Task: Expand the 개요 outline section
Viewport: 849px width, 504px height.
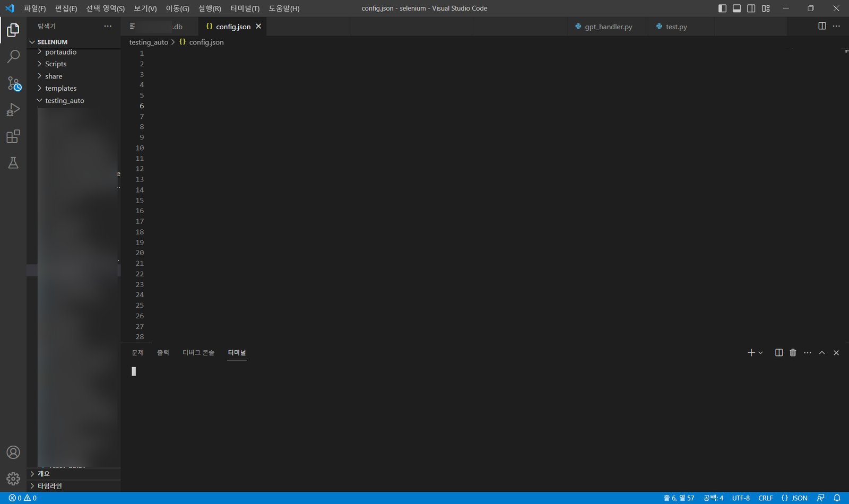Action: (x=73, y=474)
